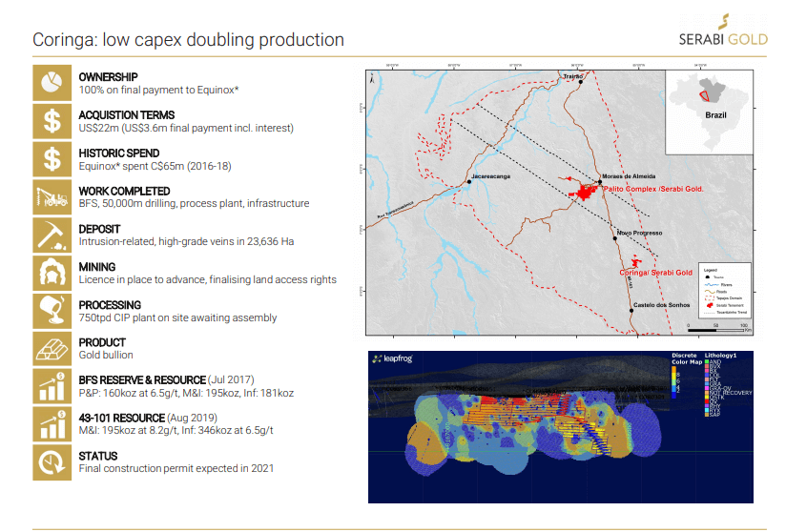Click the 'WORK COMPLETED' heading
The width and height of the screenshot is (786, 532).
(124, 192)
